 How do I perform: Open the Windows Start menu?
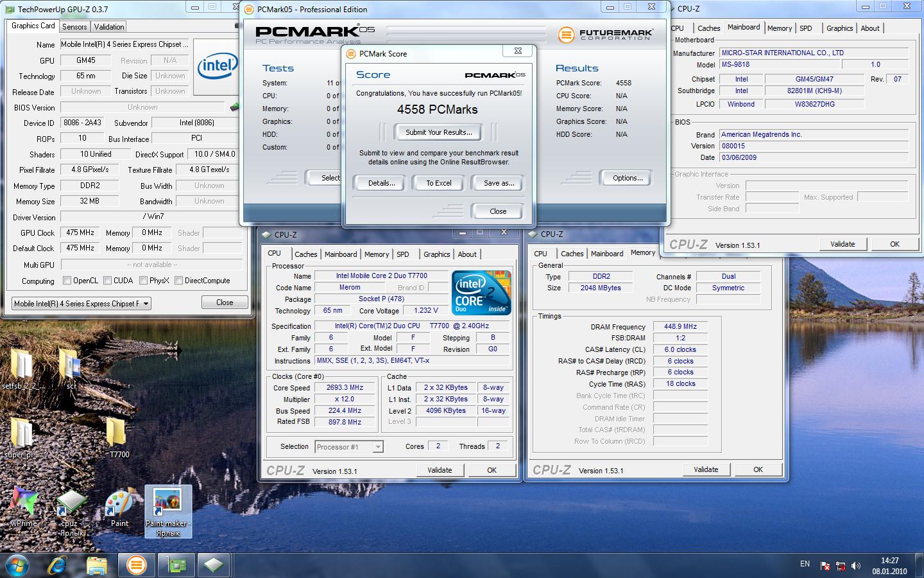point(17,565)
